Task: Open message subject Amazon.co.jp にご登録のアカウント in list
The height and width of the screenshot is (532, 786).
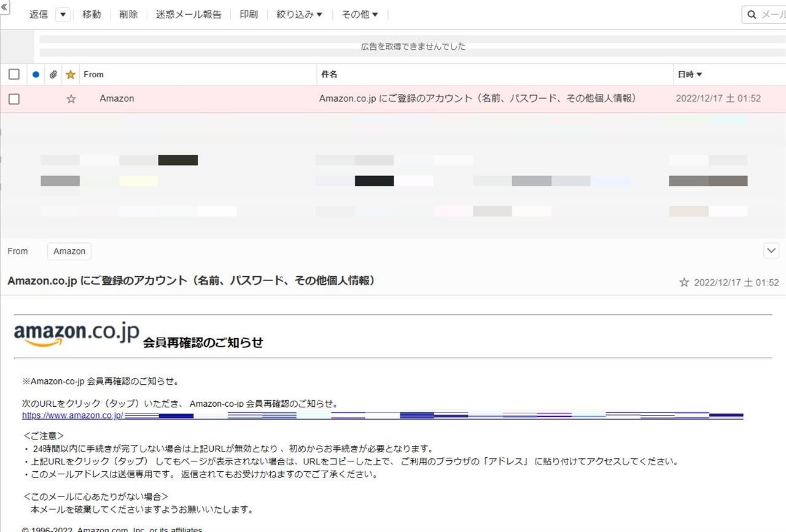Action: click(479, 98)
